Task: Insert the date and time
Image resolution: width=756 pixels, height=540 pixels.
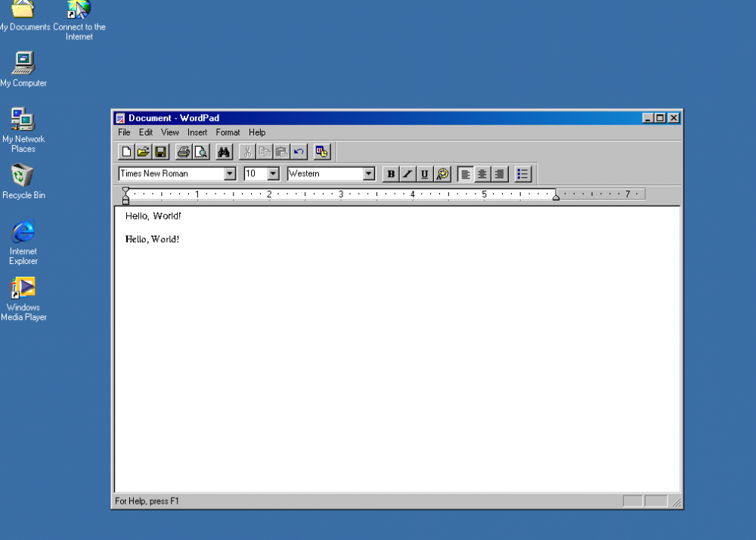Action: click(321, 151)
